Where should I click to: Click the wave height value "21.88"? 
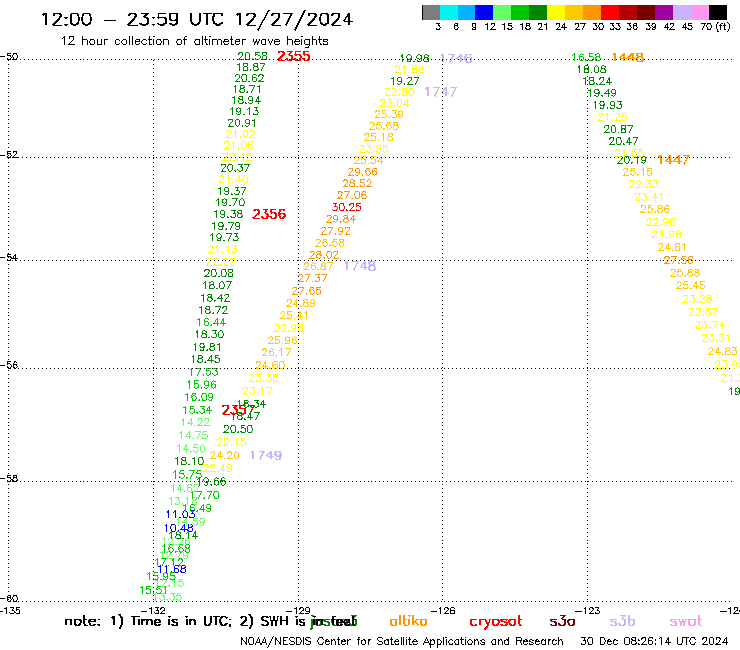[409, 69]
